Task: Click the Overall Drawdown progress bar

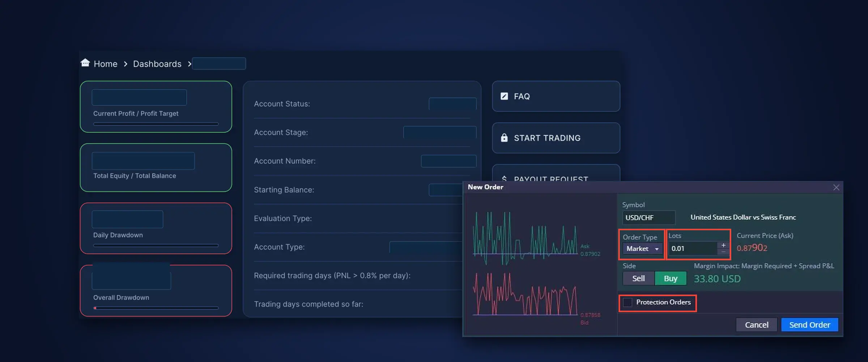Action: tap(156, 308)
